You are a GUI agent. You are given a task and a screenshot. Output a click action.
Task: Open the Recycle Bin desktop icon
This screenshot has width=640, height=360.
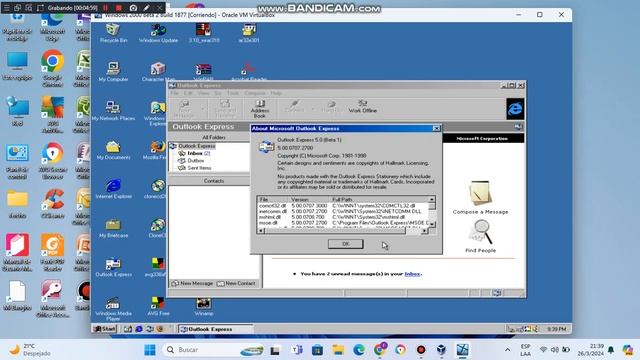pos(113,33)
